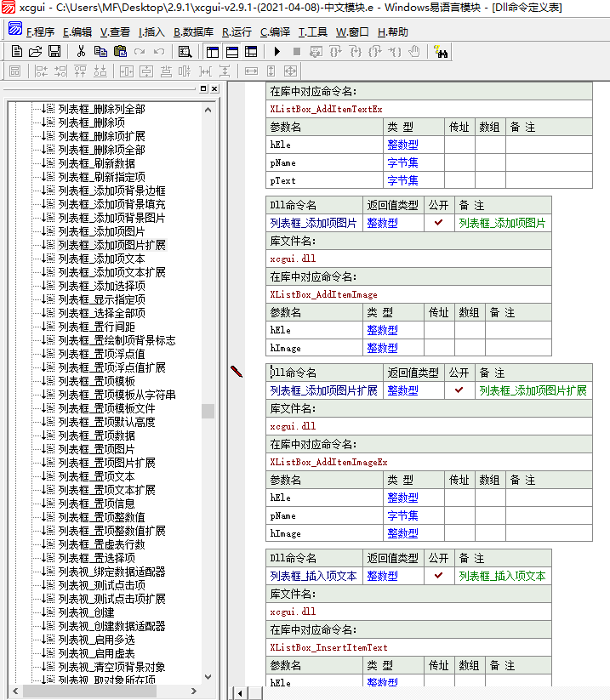
Task: Toggle 公开 checkmark for 列表框_添加项图片
Action: (439, 222)
